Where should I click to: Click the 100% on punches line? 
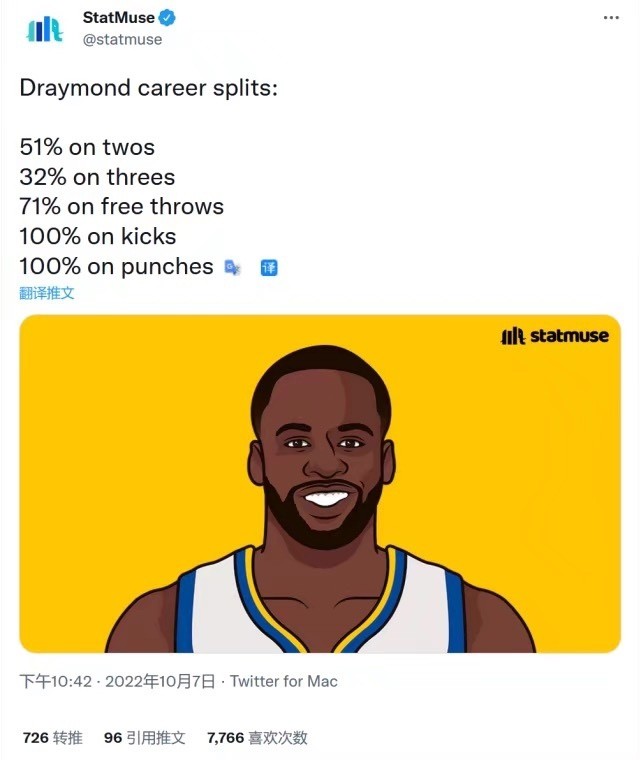tap(116, 267)
